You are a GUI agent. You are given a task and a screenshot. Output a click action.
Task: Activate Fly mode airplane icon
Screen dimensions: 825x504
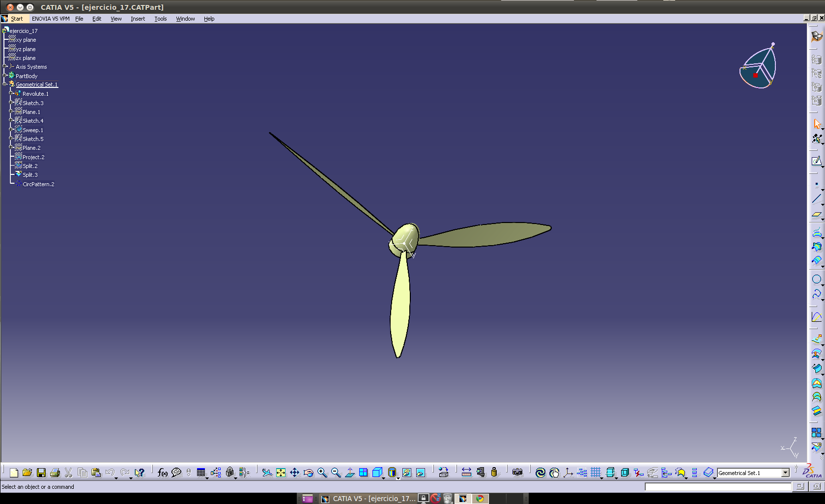[267, 473]
